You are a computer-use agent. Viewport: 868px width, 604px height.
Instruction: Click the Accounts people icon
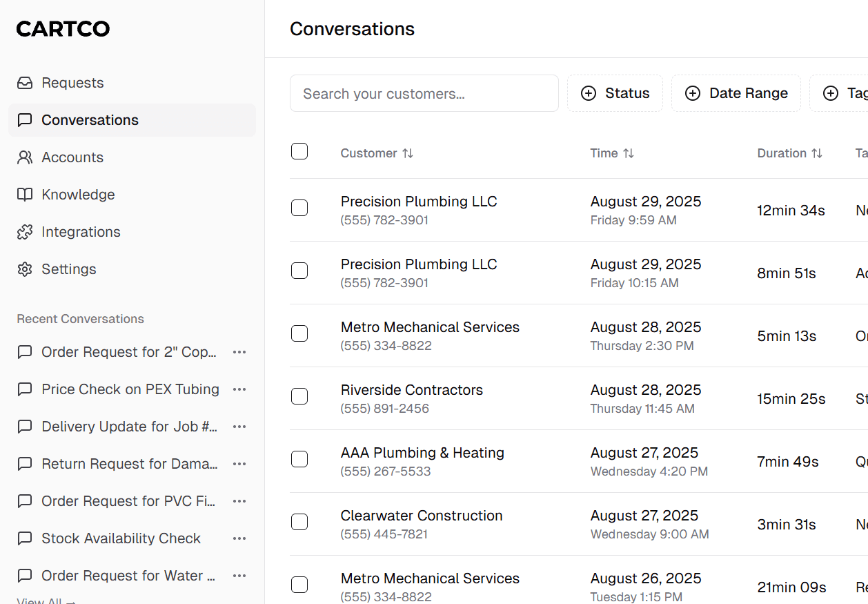[x=25, y=157]
